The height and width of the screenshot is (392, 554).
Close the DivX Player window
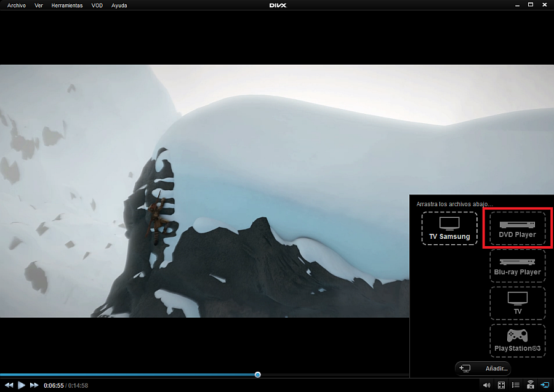(x=545, y=5)
